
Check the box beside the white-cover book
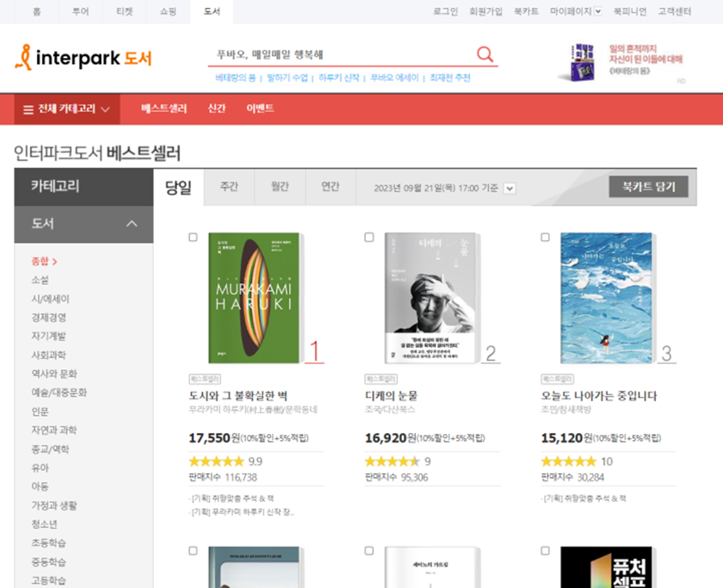pyautogui.click(x=369, y=551)
